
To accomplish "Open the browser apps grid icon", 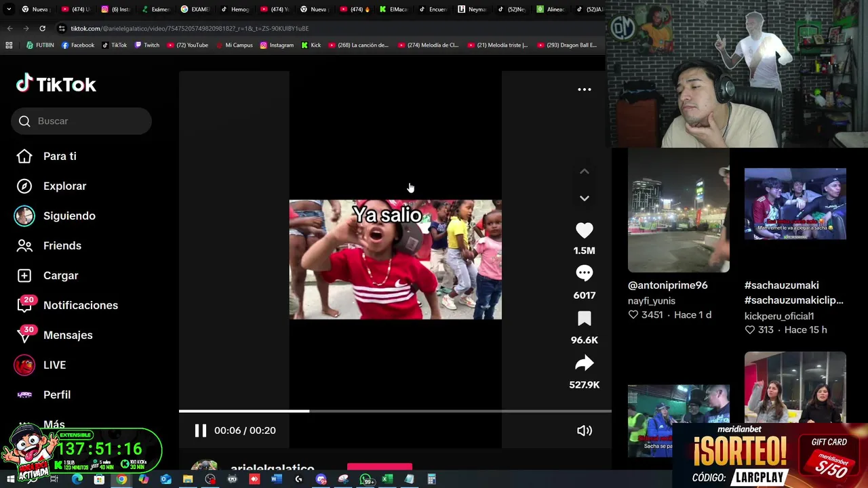I will pyautogui.click(x=9, y=45).
